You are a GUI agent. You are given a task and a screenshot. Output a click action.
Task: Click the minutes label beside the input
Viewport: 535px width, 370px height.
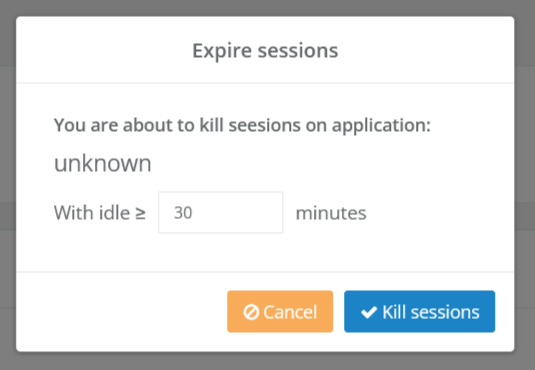click(331, 213)
